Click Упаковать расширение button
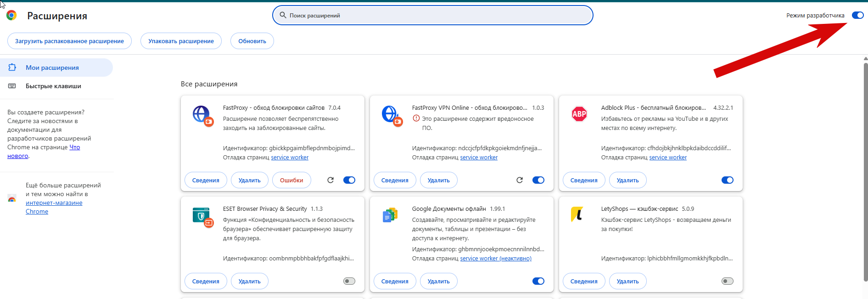The height and width of the screenshot is (299, 868). (x=181, y=41)
